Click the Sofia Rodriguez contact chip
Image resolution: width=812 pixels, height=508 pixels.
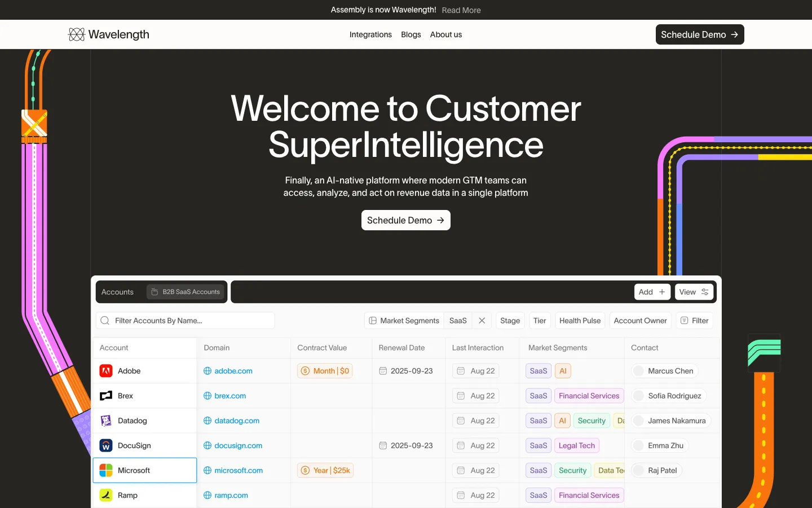click(668, 396)
